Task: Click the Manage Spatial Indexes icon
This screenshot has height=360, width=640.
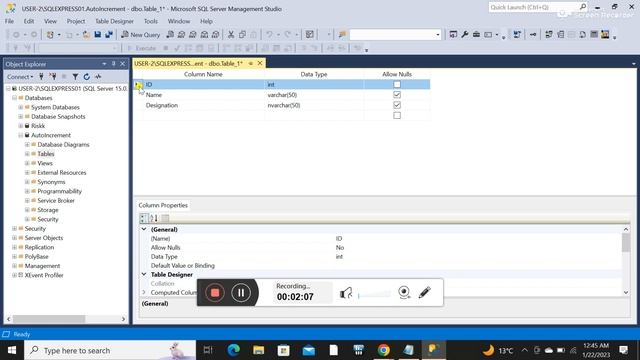Action: [x=605, y=35]
